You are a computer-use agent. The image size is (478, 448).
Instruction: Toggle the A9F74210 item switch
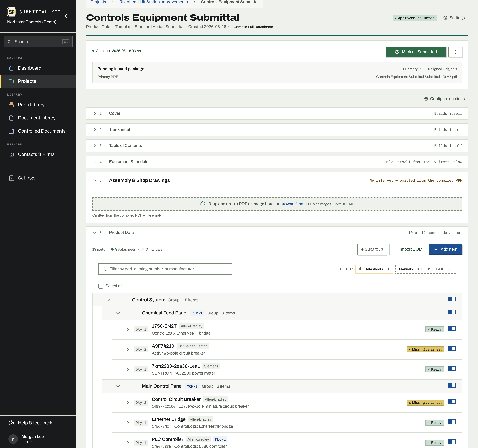point(452,349)
